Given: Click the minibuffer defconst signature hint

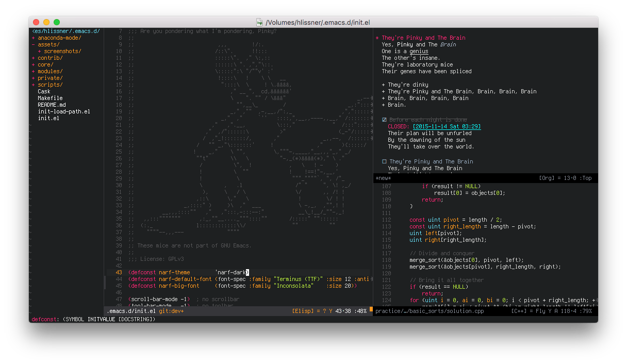Looking at the screenshot, I should 93,319.
